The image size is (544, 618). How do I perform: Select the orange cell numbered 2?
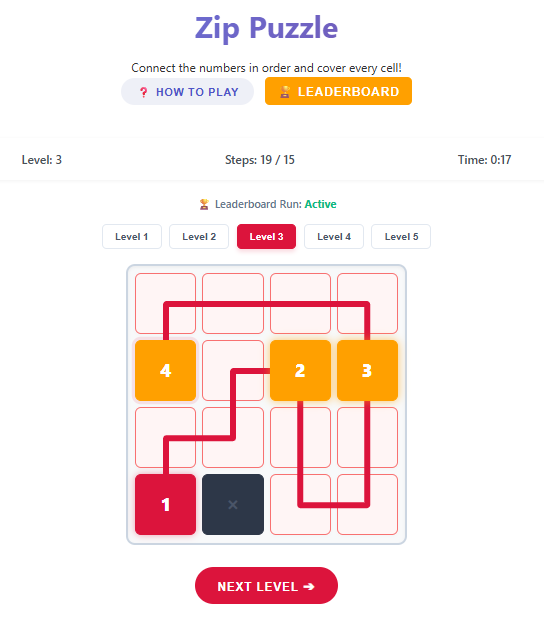[300, 370]
